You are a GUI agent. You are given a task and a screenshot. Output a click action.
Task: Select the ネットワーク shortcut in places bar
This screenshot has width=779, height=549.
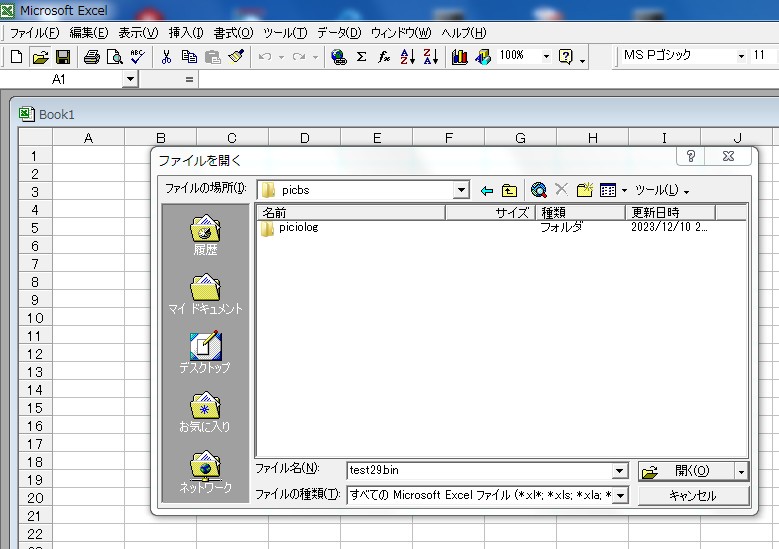205,471
